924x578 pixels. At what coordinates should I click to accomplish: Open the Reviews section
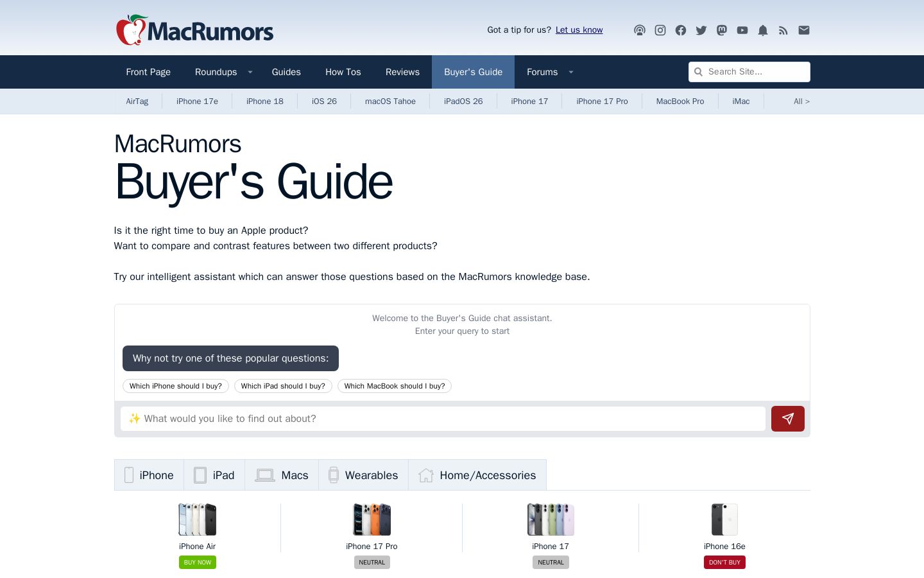[402, 72]
